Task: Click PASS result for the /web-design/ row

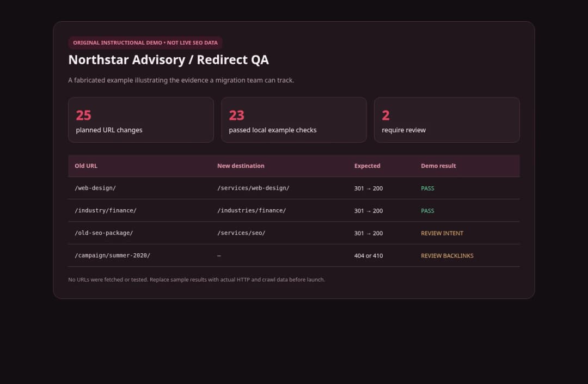Action: tap(427, 188)
